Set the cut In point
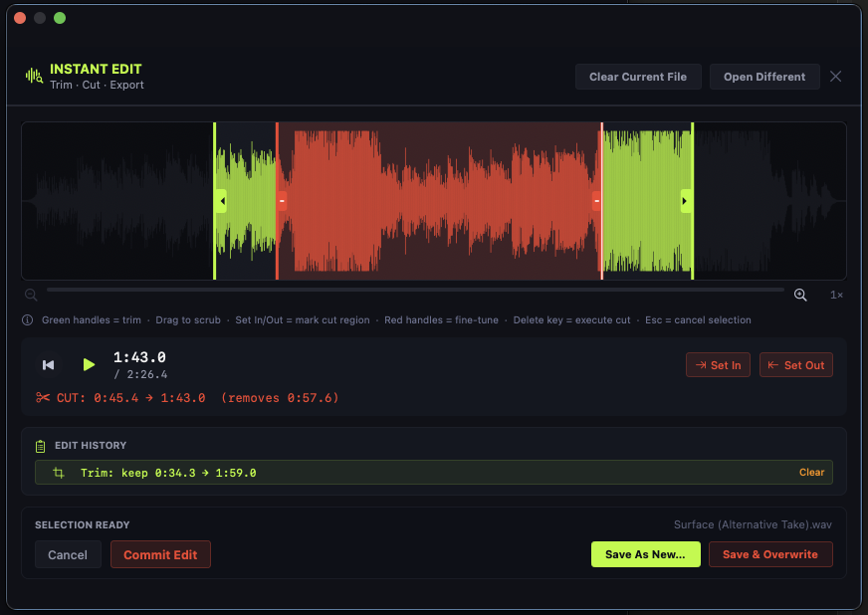Screen dimensions: 868x615 coord(718,365)
